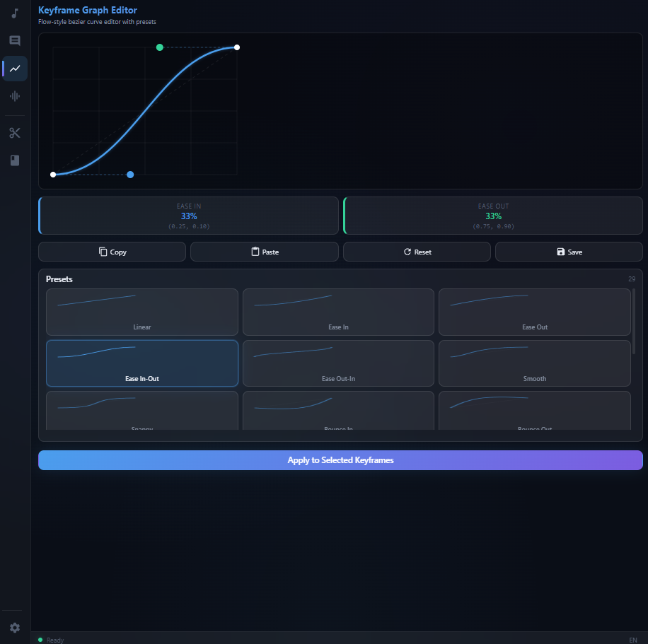Grab the green ease-out bezier handle
This screenshot has height=644, width=648.
[x=159, y=47]
